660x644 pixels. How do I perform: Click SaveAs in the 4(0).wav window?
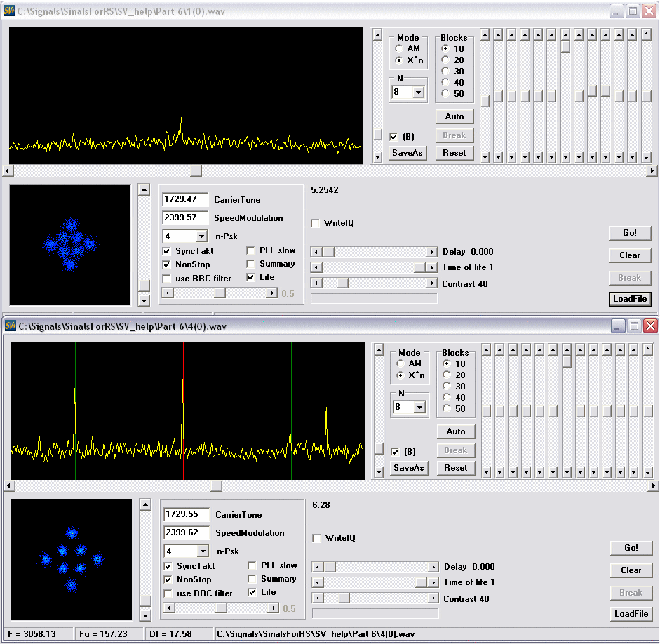point(408,468)
